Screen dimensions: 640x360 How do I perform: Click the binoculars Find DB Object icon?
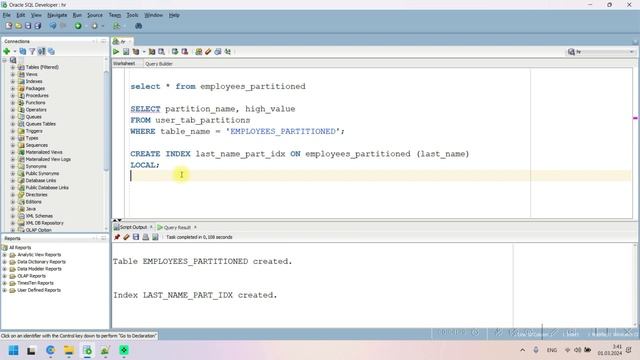tap(139, 26)
